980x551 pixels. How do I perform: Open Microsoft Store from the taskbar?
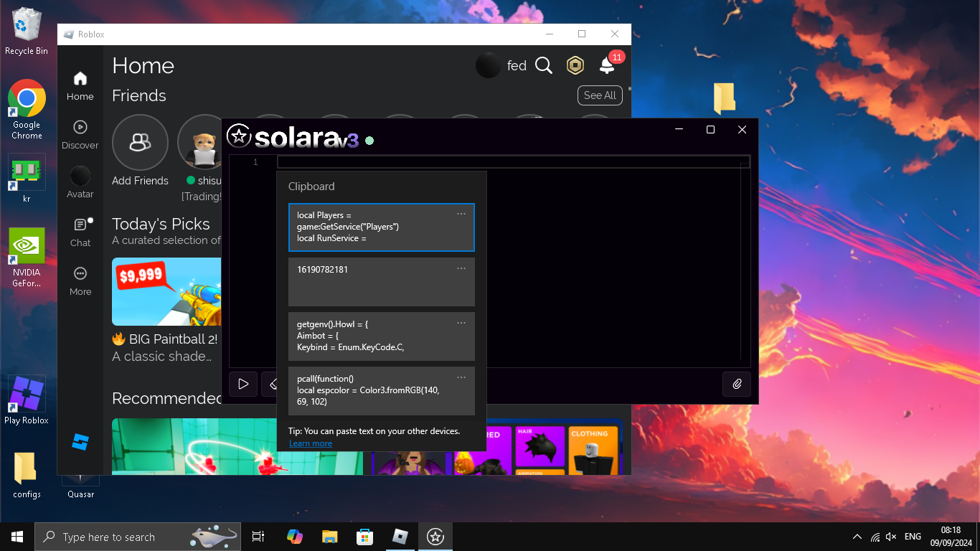(365, 537)
